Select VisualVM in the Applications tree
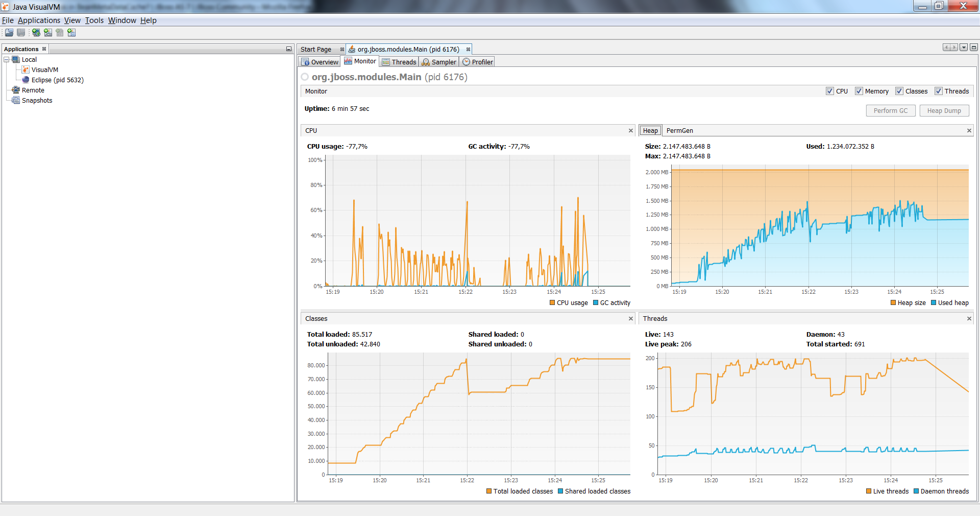This screenshot has height=516, width=980. [45, 70]
